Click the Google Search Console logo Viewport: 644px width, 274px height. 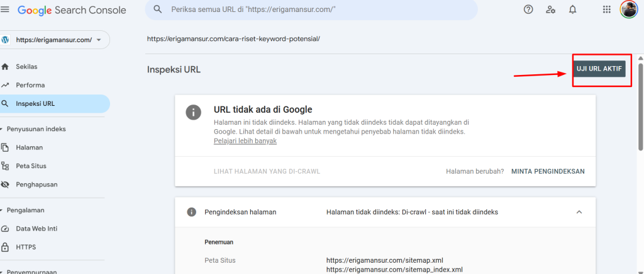(x=72, y=10)
